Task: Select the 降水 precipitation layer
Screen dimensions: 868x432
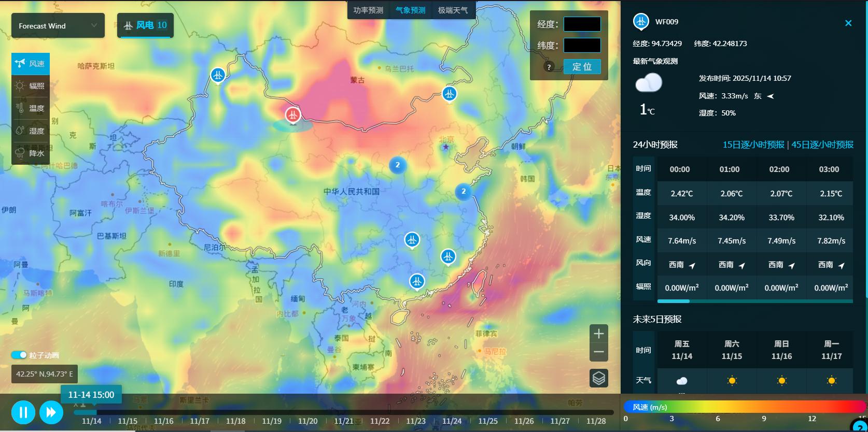Action: click(31, 153)
